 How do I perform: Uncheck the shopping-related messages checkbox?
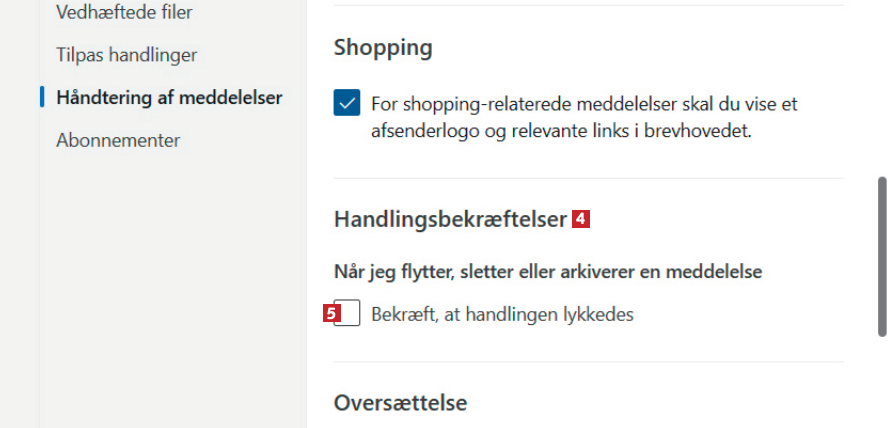347,104
